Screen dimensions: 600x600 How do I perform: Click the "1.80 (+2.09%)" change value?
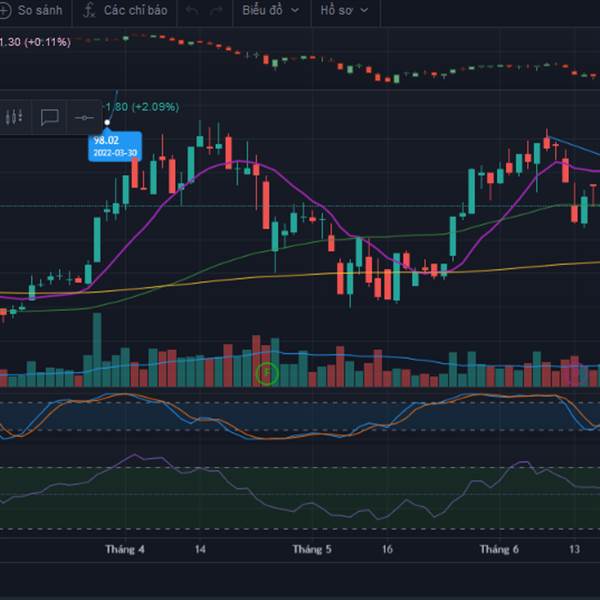[142, 107]
